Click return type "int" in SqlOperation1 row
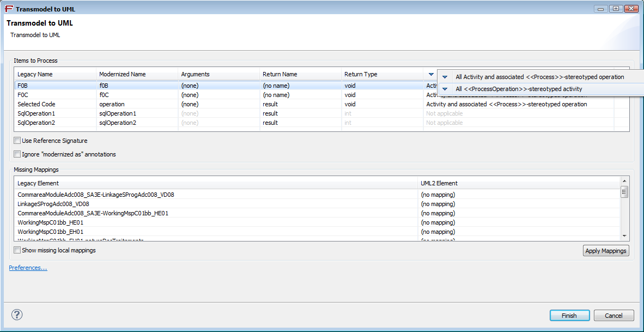The height and width of the screenshot is (332, 644). 382,113
